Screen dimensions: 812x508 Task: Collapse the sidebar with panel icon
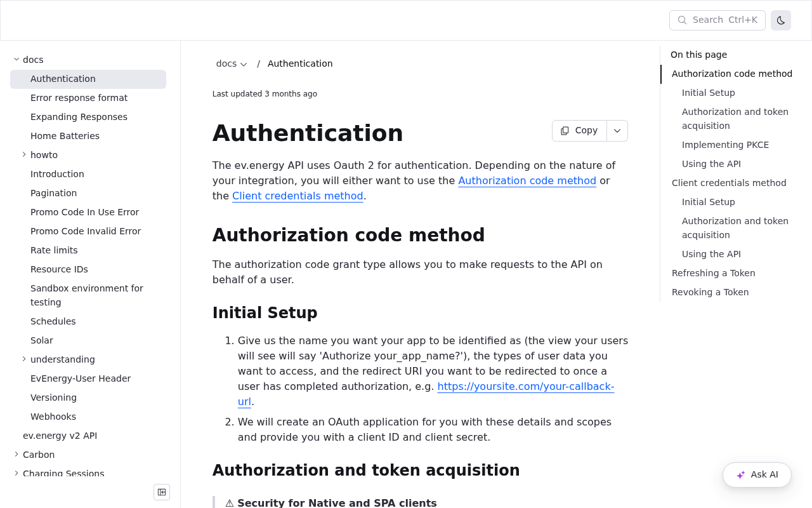[x=162, y=492]
